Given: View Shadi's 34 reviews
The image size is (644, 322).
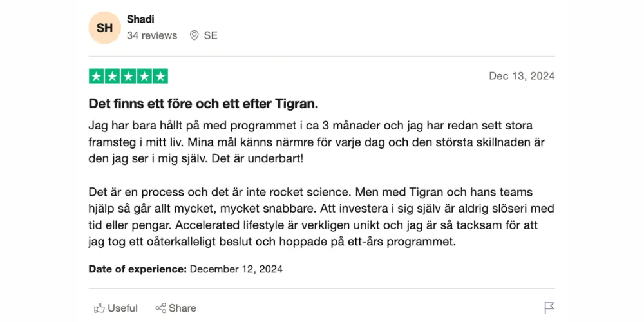Looking at the screenshot, I should point(152,35).
